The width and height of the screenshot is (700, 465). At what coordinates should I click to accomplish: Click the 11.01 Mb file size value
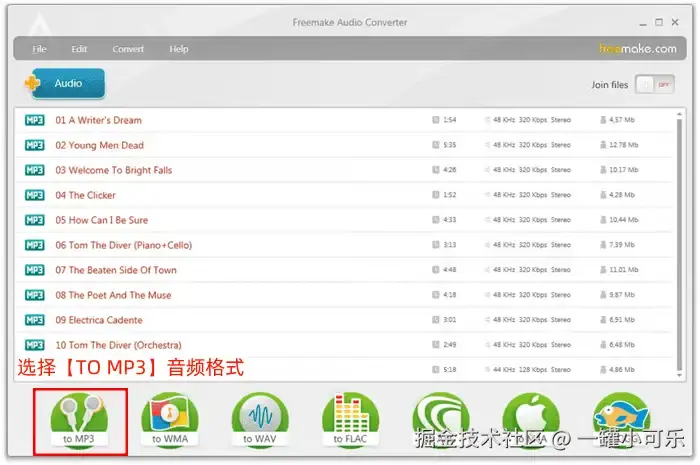tap(624, 270)
